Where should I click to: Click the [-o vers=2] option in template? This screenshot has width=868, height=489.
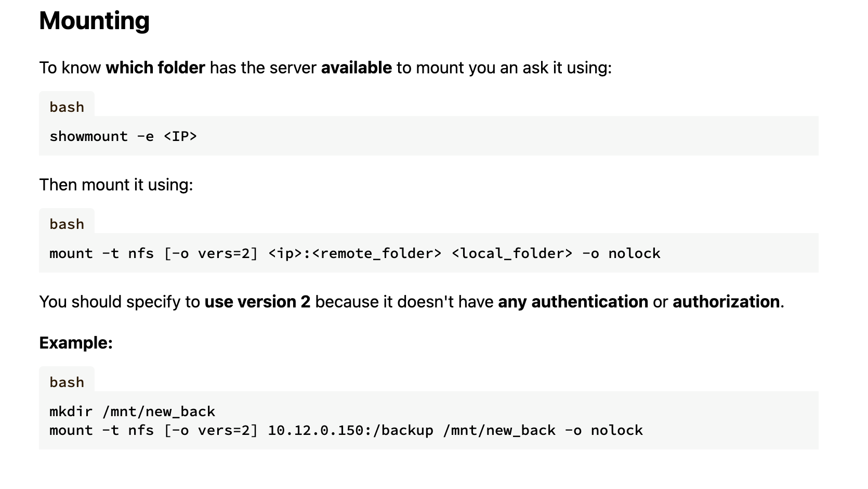(x=211, y=253)
